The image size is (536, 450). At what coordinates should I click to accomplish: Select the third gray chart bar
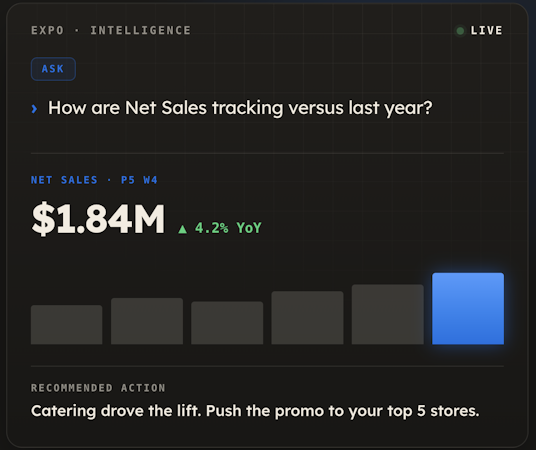click(227, 323)
